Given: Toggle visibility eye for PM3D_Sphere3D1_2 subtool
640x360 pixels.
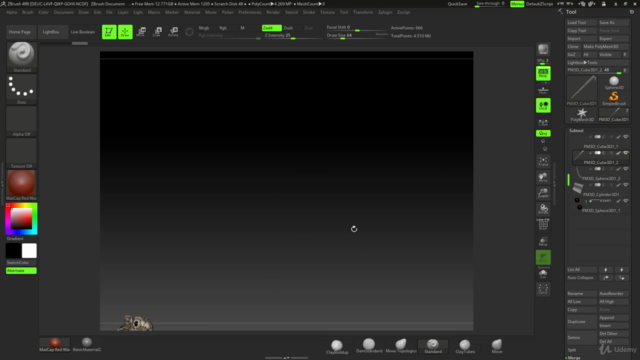Looking at the screenshot, I should pos(625,169).
